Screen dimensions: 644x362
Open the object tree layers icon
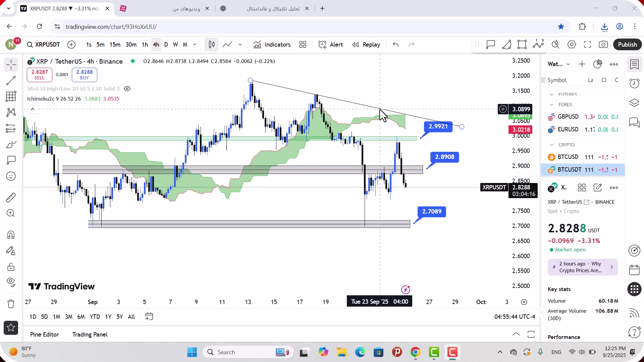click(634, 103)
